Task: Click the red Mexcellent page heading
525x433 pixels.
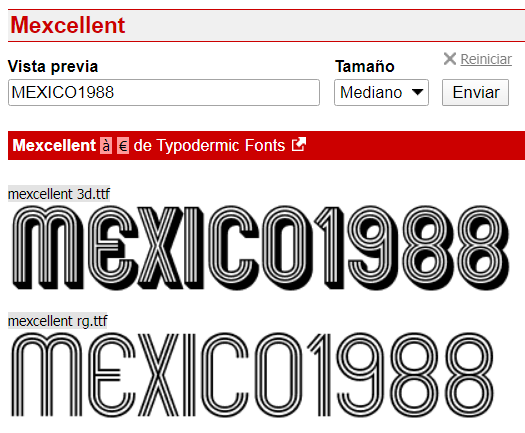Action: coord(68,25)
